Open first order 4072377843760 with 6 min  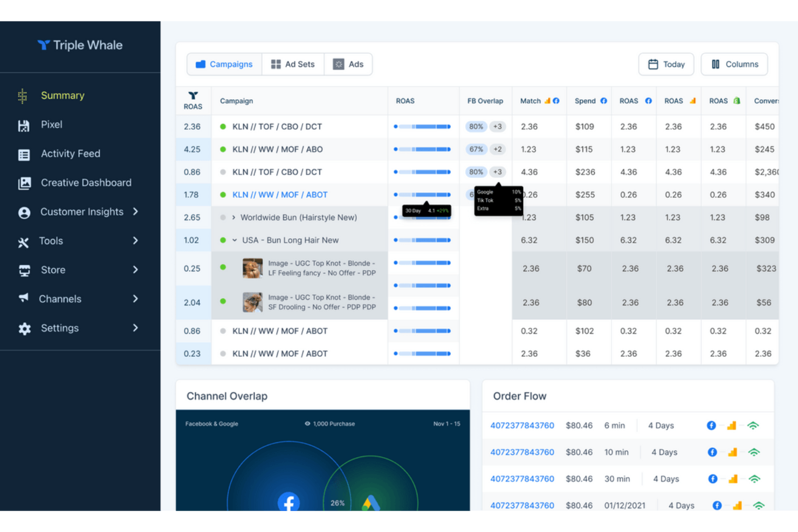pos(522,425)
